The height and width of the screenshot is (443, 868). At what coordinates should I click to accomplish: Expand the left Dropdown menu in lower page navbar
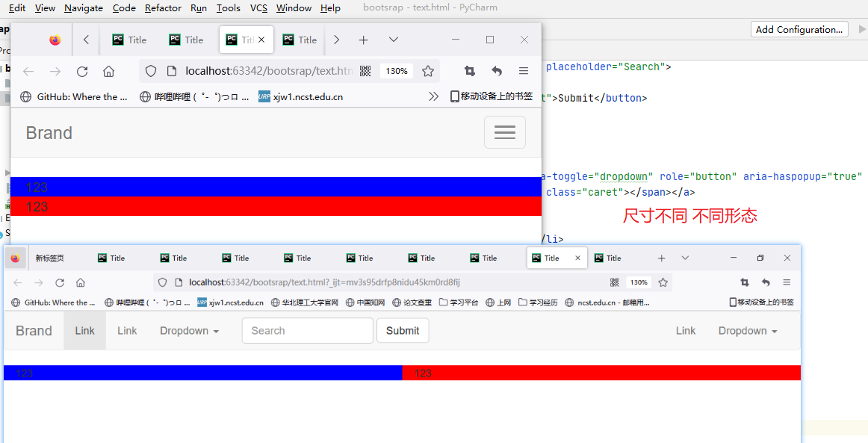click(x=189, y=331)
